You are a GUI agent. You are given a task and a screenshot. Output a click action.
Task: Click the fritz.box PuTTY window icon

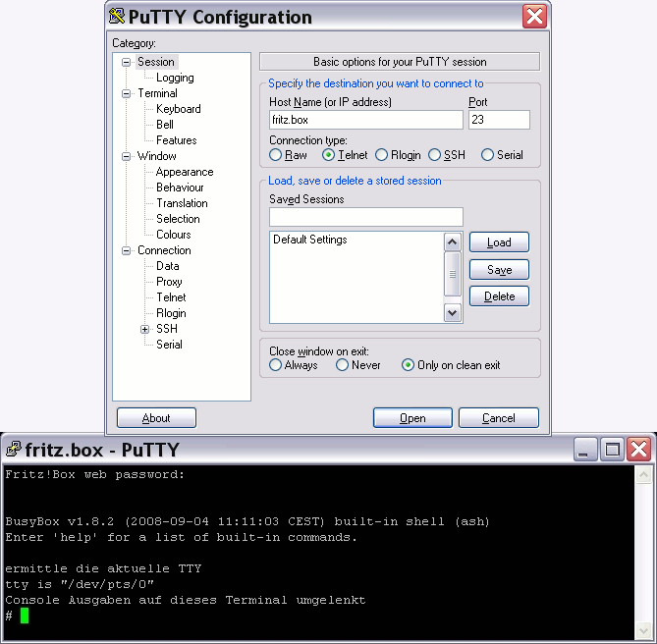(14, 450)
